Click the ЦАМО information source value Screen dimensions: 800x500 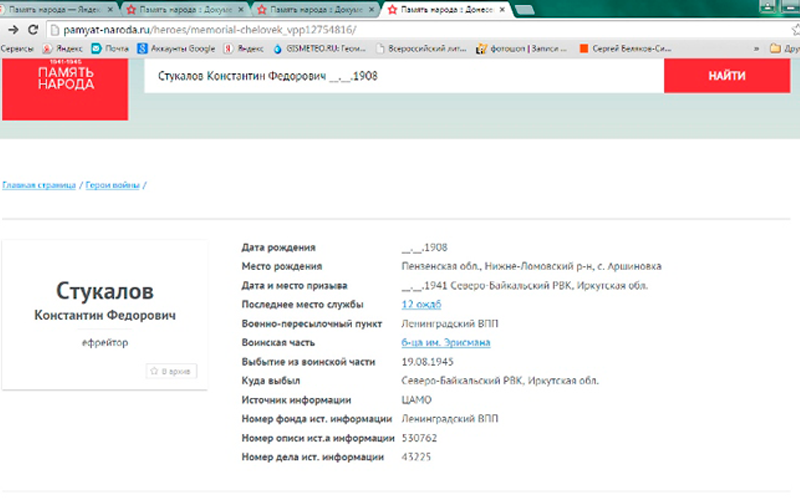tap(416, 400)
